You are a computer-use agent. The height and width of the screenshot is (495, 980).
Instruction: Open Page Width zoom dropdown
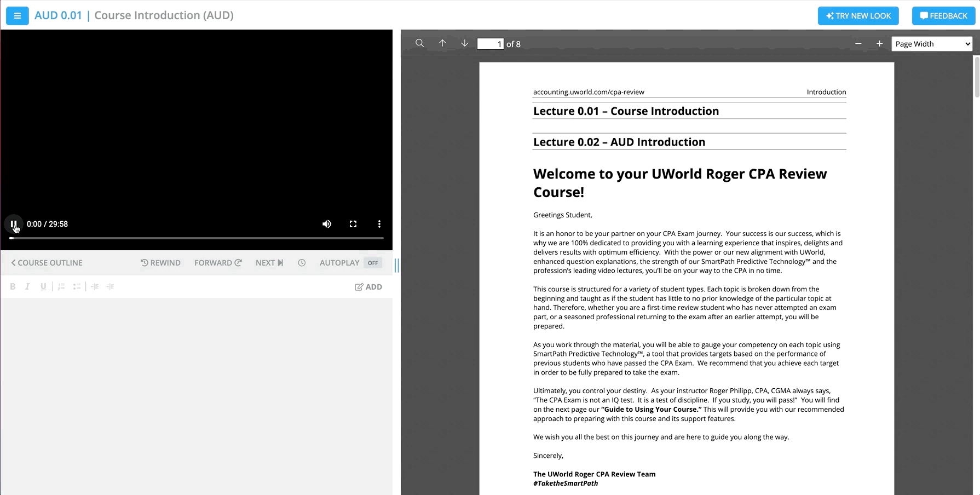coord(932,44)
